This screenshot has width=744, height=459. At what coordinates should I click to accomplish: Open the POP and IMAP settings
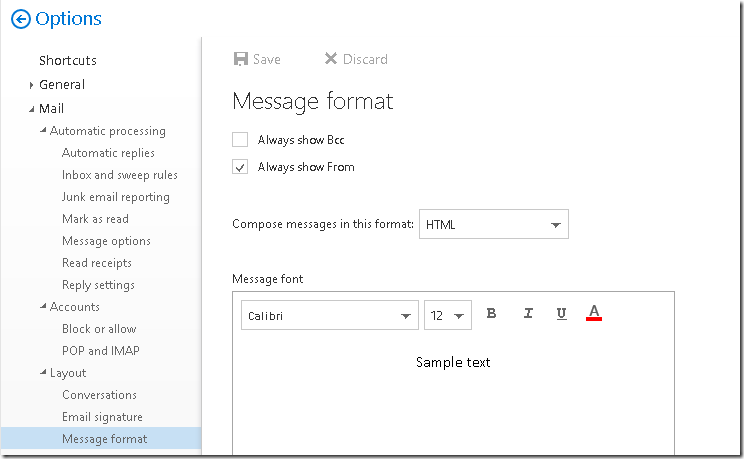(101, 351)
